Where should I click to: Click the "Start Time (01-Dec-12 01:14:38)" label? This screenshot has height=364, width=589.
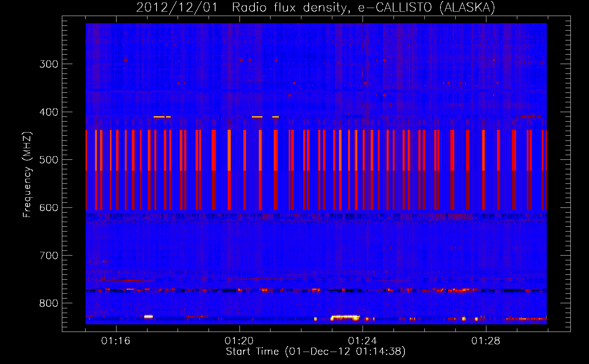(x=316, y=352)
